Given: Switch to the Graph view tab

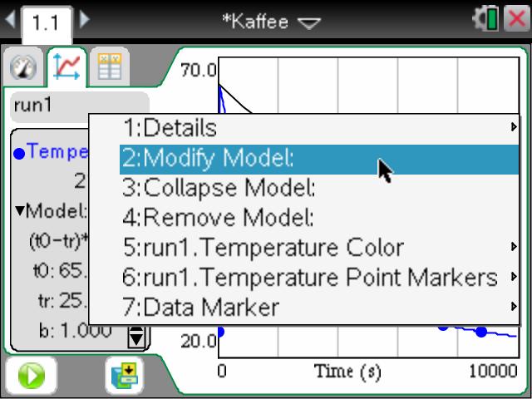Looking at the screenshot, I should (x=66, y=67).
